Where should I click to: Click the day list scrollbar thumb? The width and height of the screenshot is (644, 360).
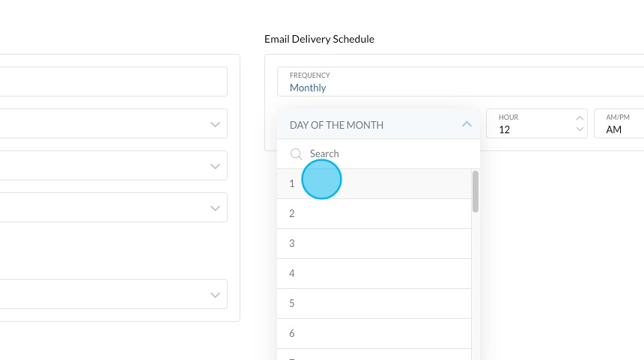tap(476, 192)
